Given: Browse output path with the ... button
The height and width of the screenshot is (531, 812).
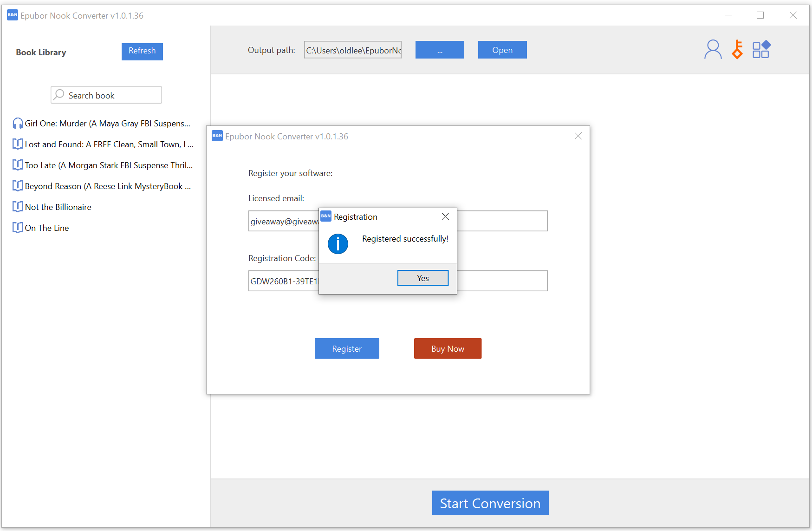Looking at the screenshot, I should tap(440, 50).
